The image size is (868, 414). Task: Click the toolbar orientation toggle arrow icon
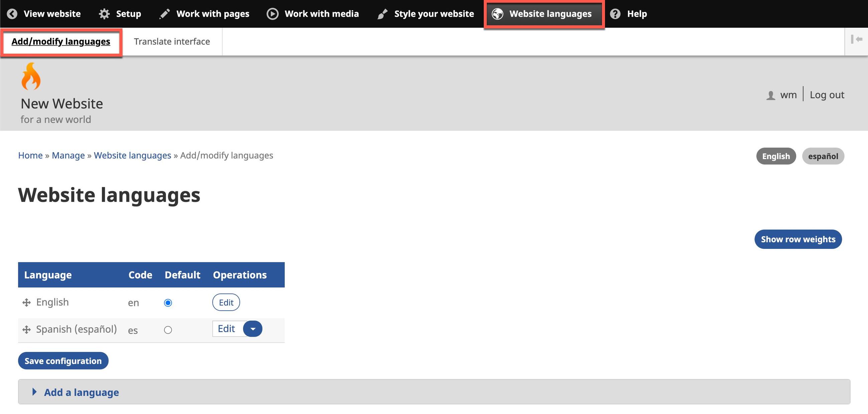point(856,39)
